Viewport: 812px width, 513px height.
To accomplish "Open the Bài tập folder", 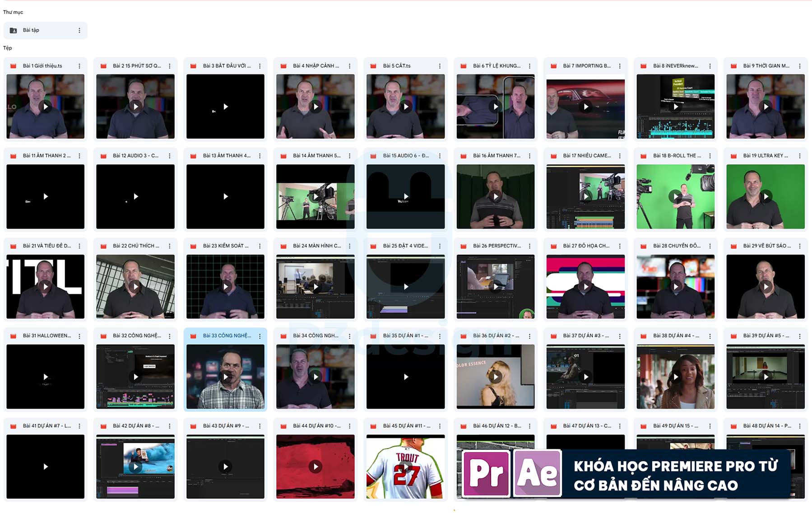I will click(45, 30).
